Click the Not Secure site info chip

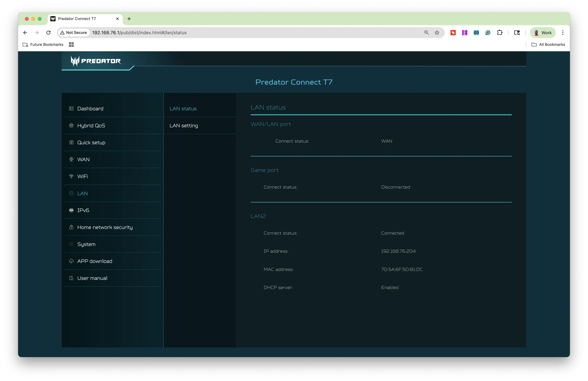pos(74,33)
